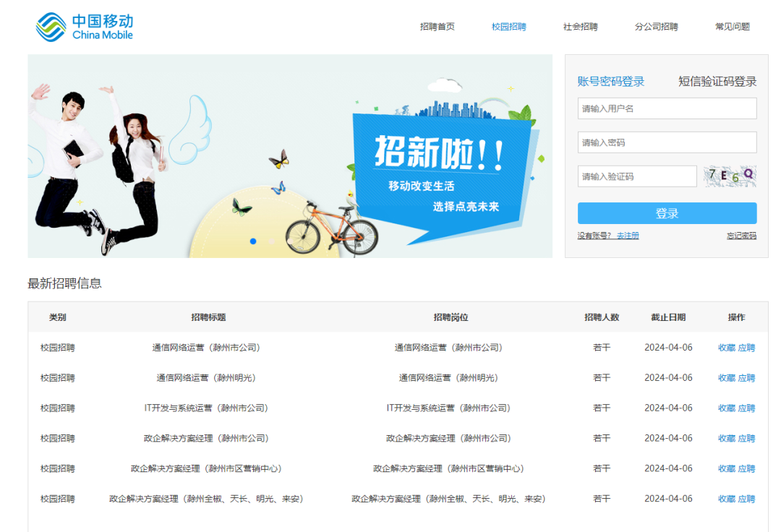The width and height of the screenshot is (781, 532).
Task: Click title 通信网络运营（滁州明光）in 招聘标题 column
Action: pyautogui.click(x=206, y=378)
